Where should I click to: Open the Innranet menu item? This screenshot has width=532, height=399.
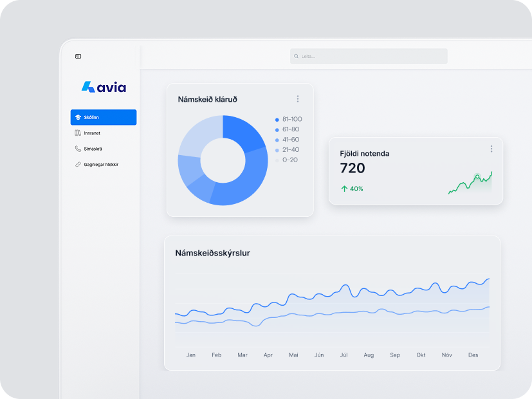92,133
